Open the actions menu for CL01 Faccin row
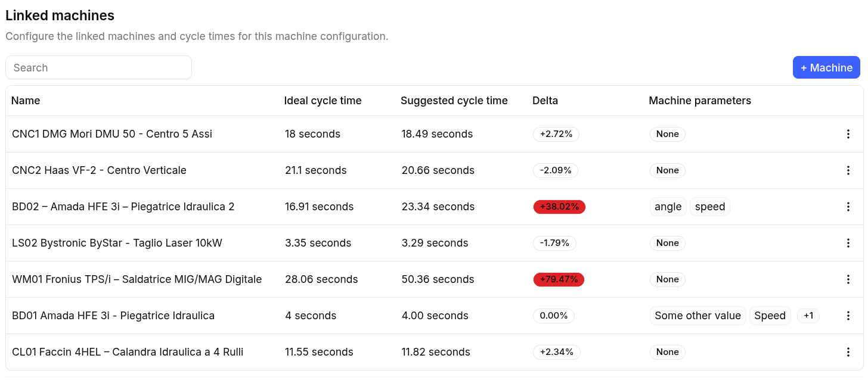 (x=848, y=352)
